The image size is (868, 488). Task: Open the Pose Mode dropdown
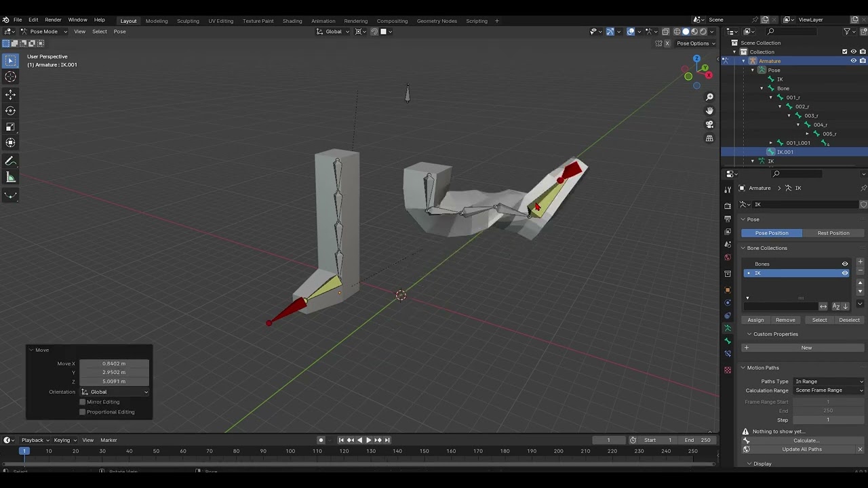tap(43, 31)
